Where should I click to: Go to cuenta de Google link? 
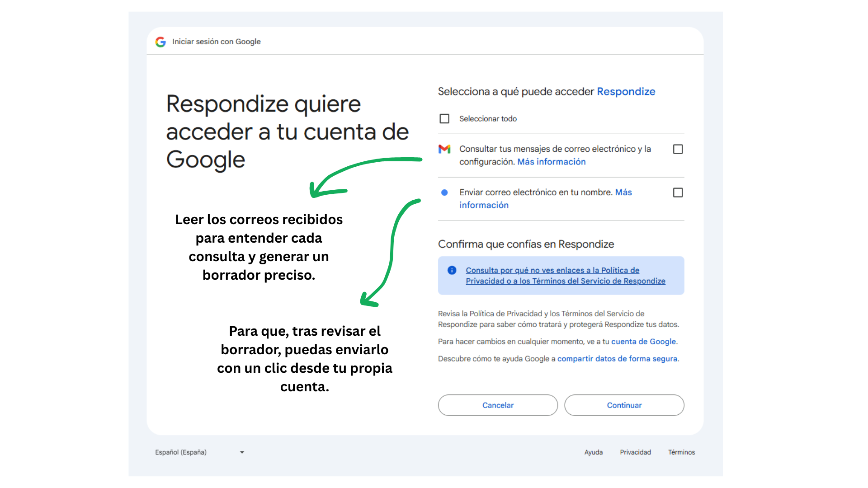[643, 342]
